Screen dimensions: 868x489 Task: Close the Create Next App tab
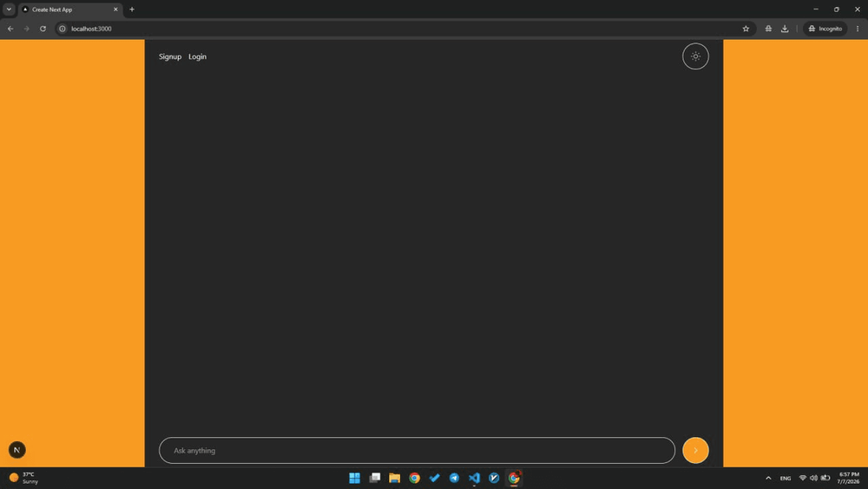[115, 10]
